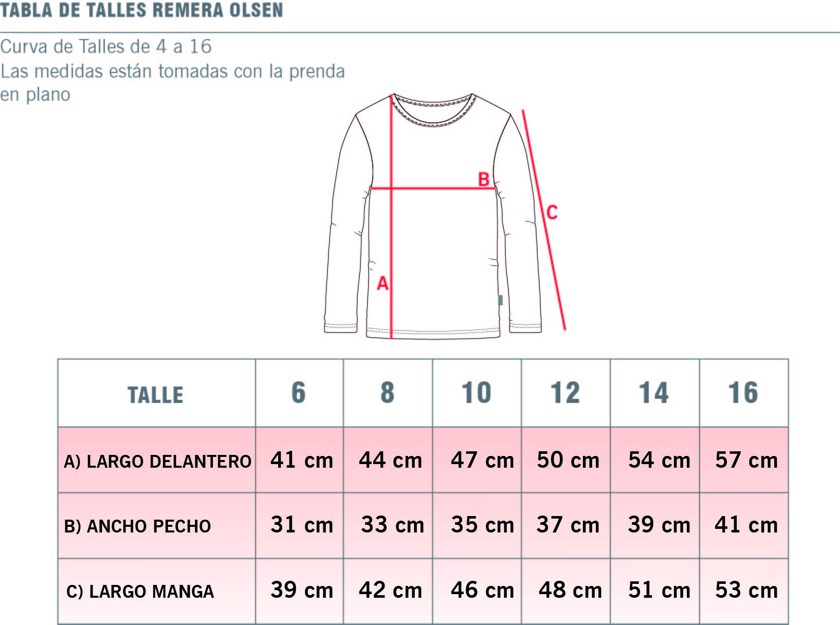Click the 'TALLE' header cell
Screen dimensions: 840x625
pos(155,395)
